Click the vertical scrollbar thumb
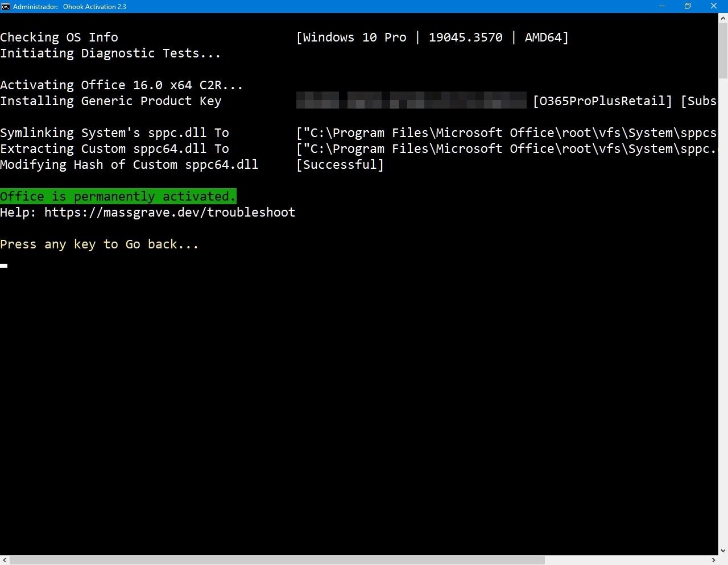 point(723,51)
